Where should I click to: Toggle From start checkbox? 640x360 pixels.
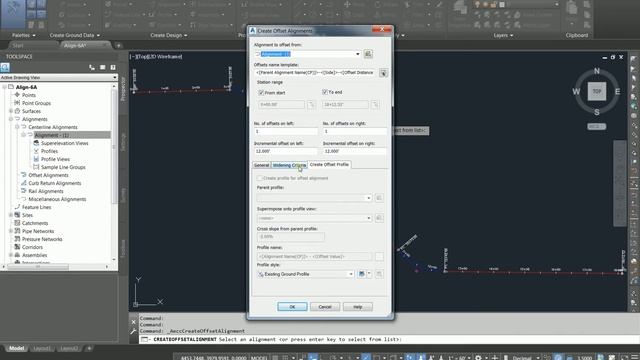coord(261,93)
